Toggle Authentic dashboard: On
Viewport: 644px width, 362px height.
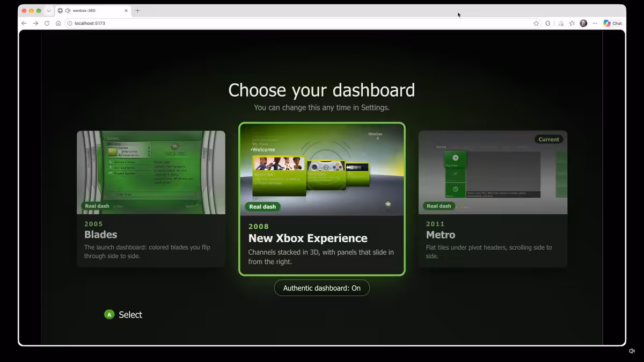[x=322, y=288]
